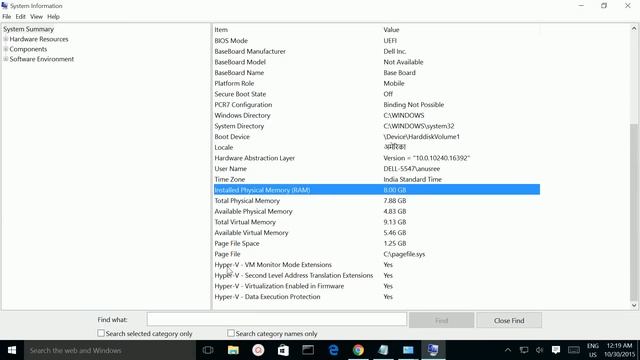
Task: Open the Help menu
Action: 53,17
